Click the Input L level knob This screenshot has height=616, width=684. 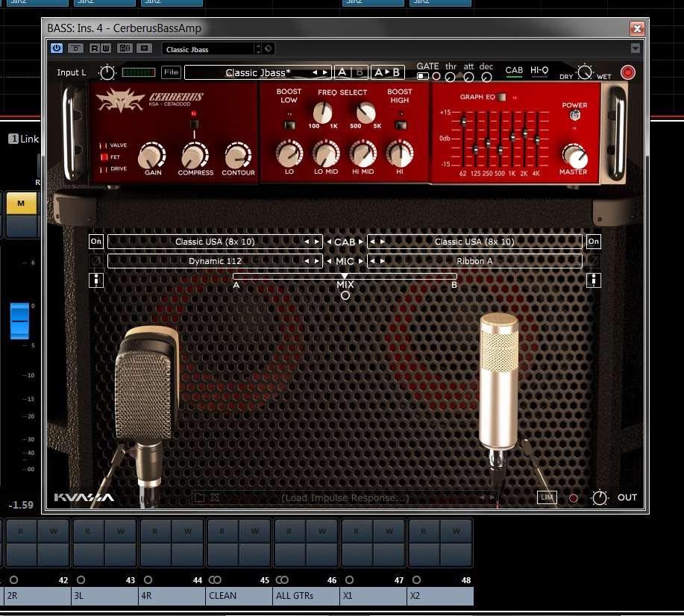(x=107, y=72)
